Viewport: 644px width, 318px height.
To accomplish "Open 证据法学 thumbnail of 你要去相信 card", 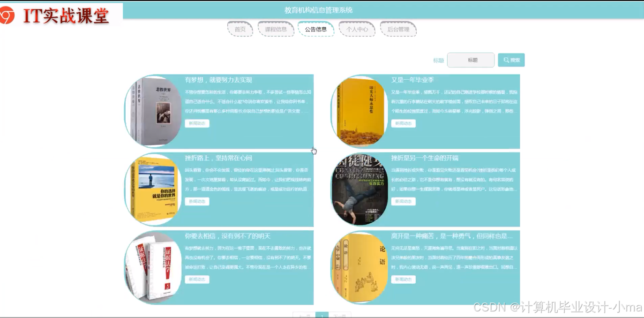I will (154, 267).
